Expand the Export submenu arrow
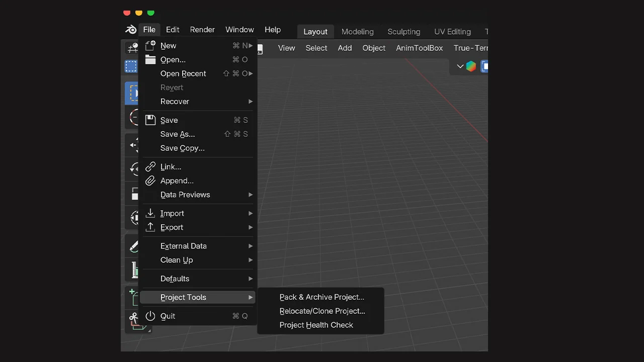 click(251, 227)
